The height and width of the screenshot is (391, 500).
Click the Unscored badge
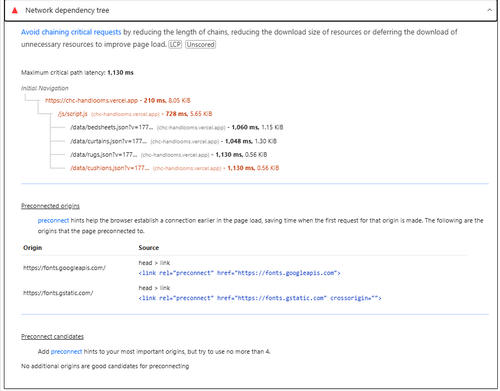201,44
